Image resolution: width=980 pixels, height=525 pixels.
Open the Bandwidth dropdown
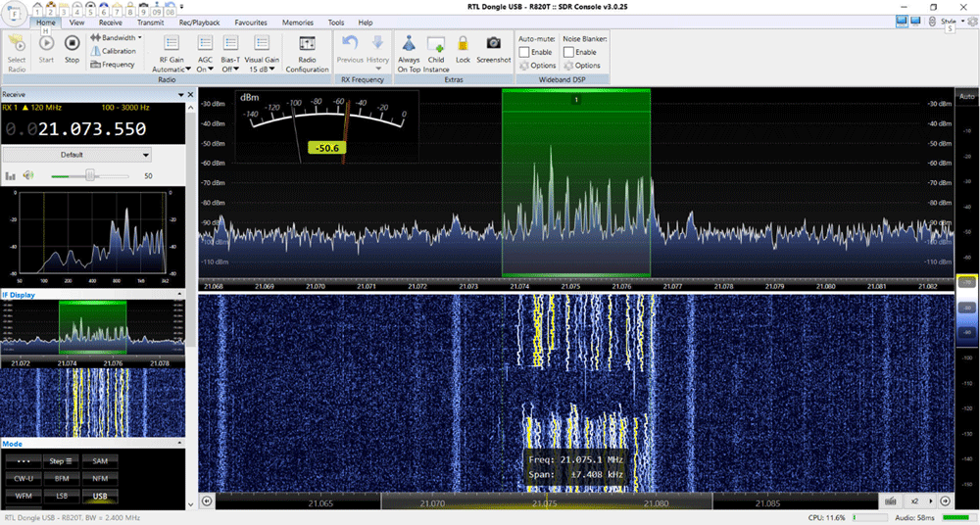pos(117,38)
